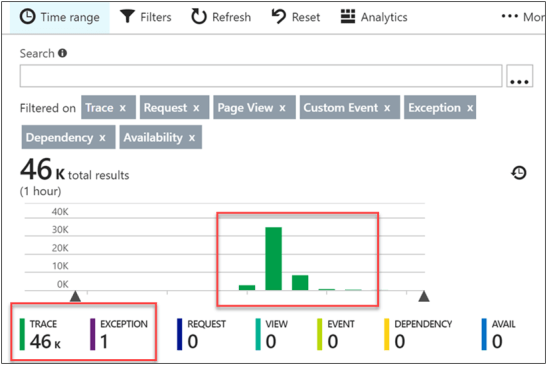
Task: Click the '(1 hour)' label
Action: [40, 191]
